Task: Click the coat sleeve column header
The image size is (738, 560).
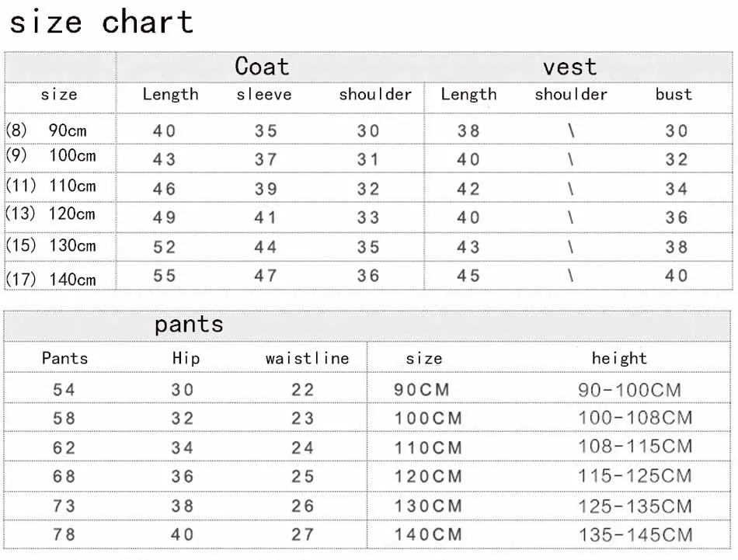Action: (263, 95)
